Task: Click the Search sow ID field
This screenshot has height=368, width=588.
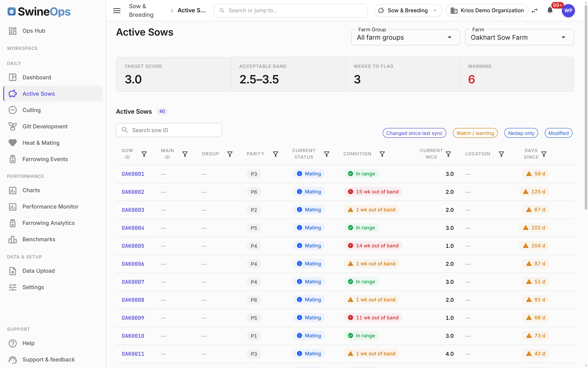Action: tap(169, 130)
